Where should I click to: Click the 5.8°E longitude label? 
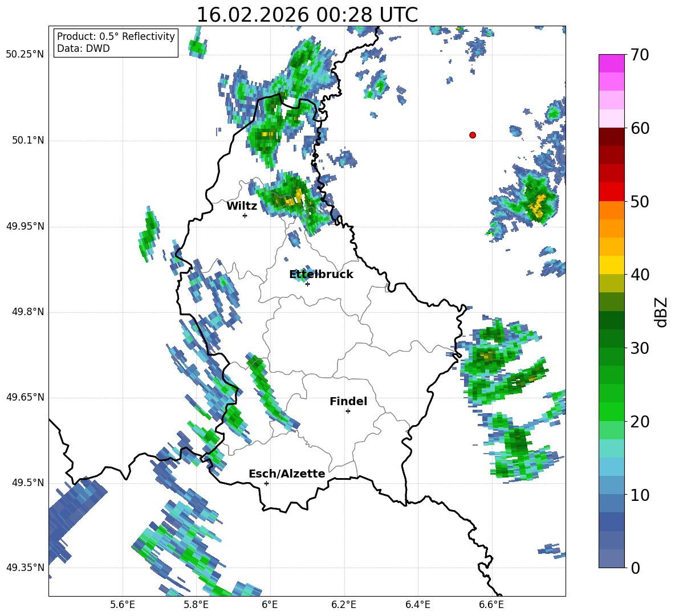click(x=196, y=605)
